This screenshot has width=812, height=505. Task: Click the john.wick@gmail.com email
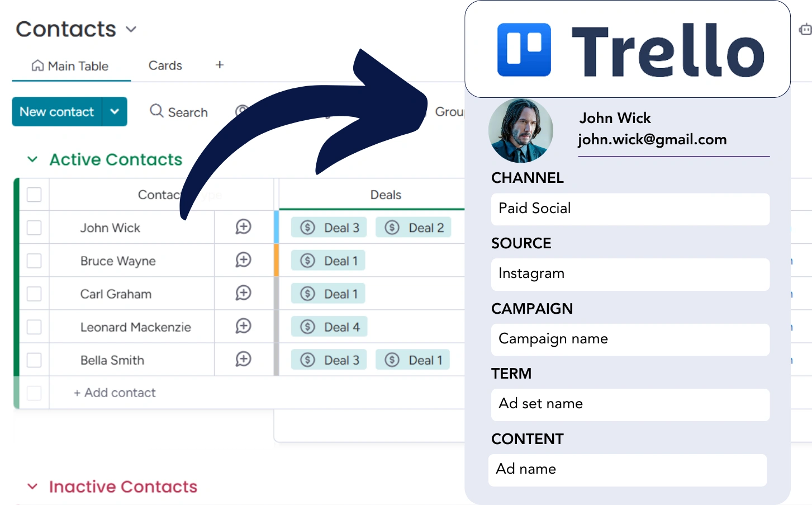point(652,139)
